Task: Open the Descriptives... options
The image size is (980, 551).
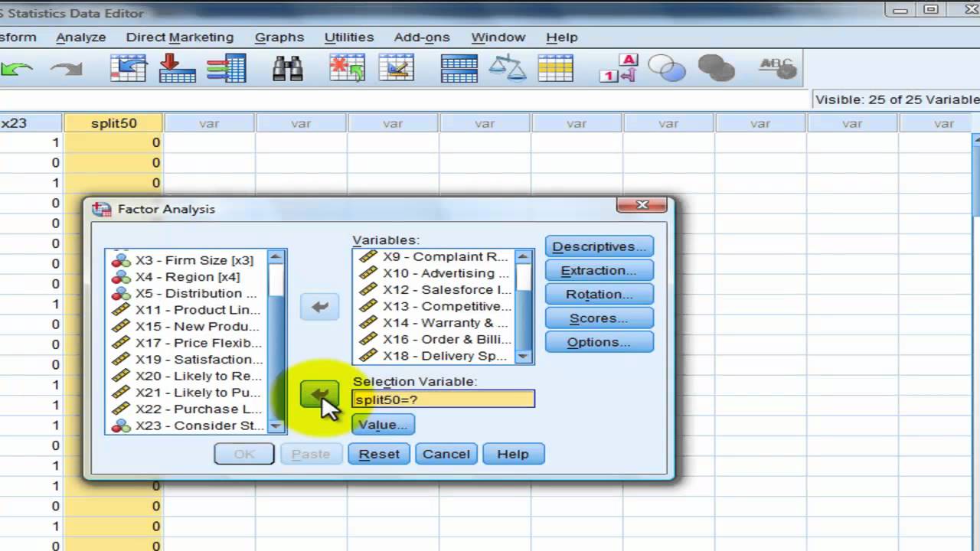Action: tap(599, 246)
